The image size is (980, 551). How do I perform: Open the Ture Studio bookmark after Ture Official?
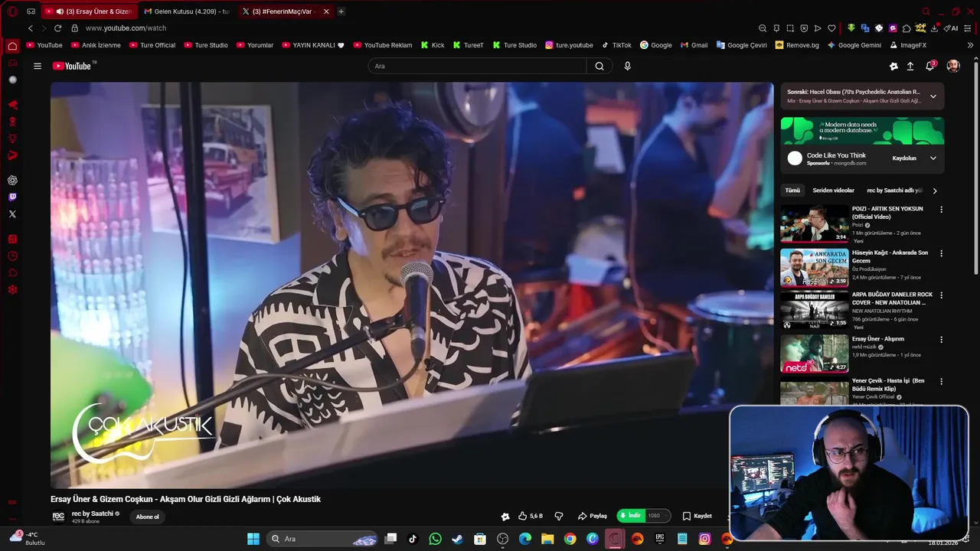[x=206, y=45]
